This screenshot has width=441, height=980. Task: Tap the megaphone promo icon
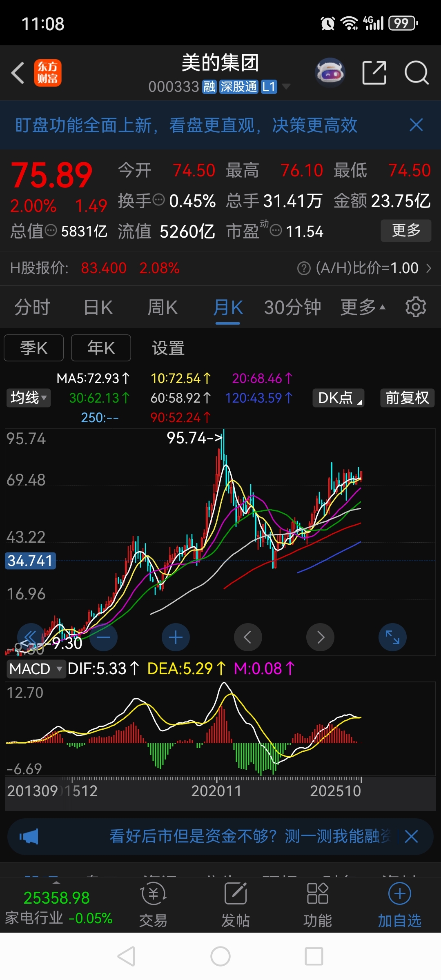coord(29,837)
